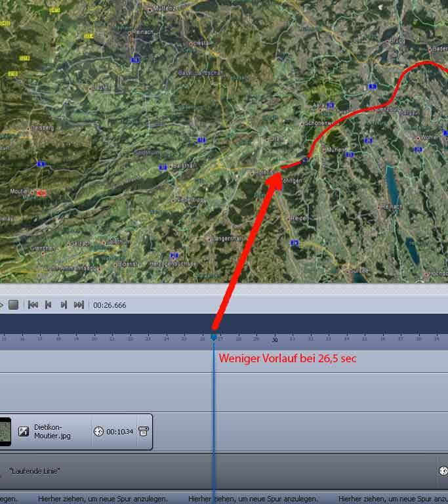Click the clock icon at the Laufende Linie row end
The image size is (448, 504).
point(443,471)
